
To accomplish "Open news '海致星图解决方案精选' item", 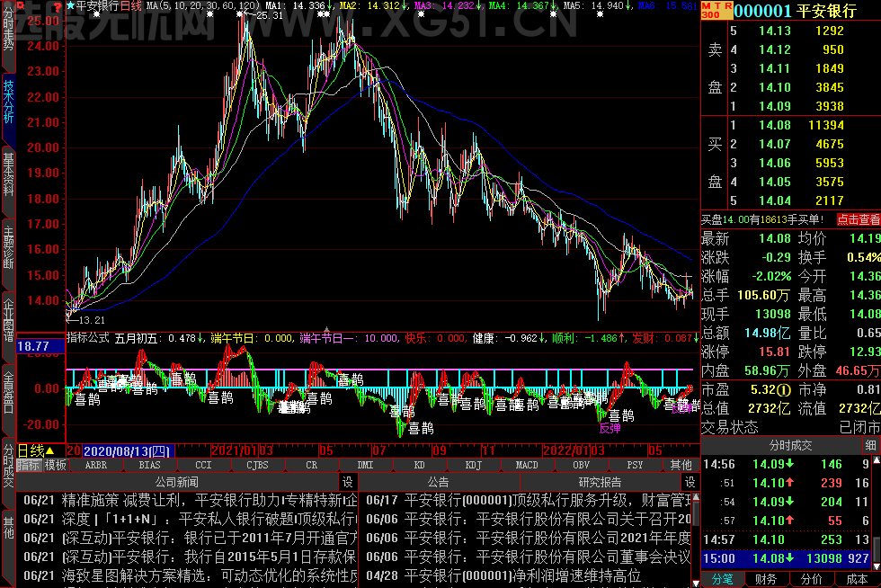I will click(190, 575).
